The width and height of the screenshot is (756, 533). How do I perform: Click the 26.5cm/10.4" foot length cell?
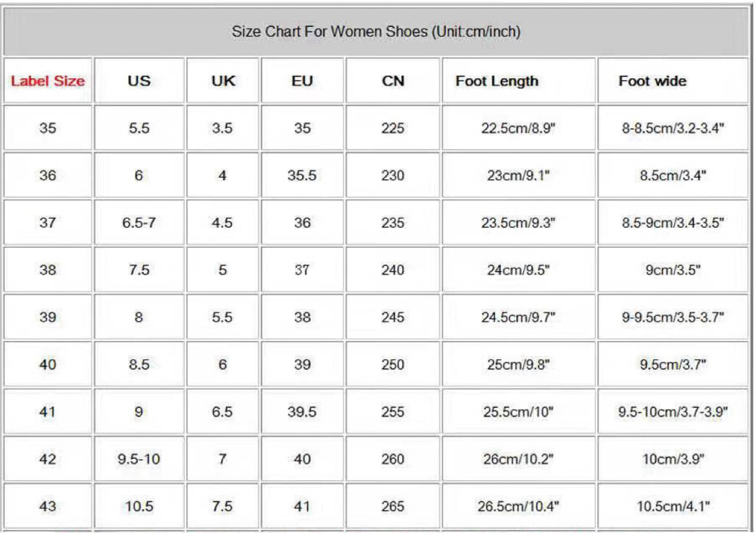[518, 506]
